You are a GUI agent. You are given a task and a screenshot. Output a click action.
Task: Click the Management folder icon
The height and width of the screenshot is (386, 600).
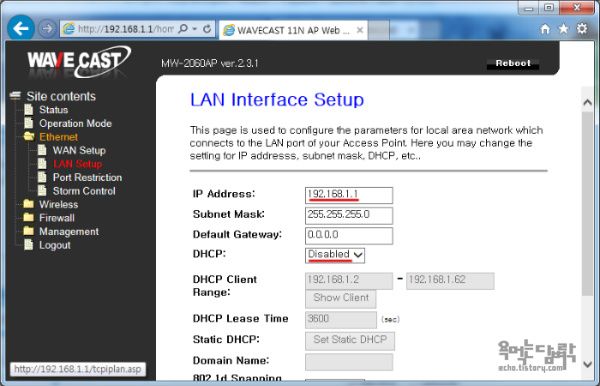click(29, 231)
